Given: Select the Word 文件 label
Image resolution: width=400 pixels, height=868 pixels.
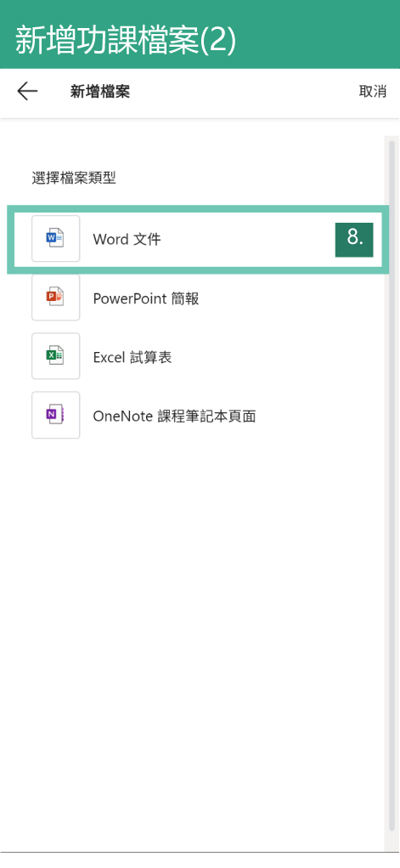Looking at the screenshot, I should pos(127,239).
